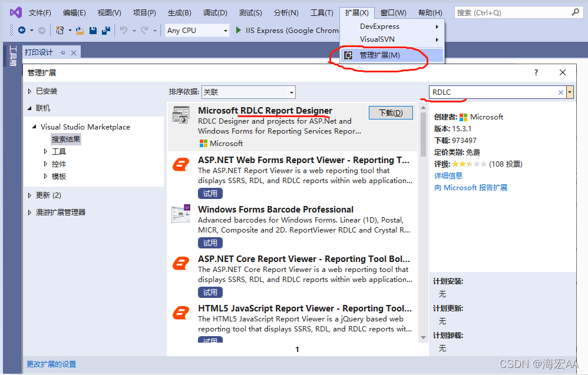This screenshot has height=375, width=588.
Task: Expand the 已安装 tree node
Action: click(29, 91)
